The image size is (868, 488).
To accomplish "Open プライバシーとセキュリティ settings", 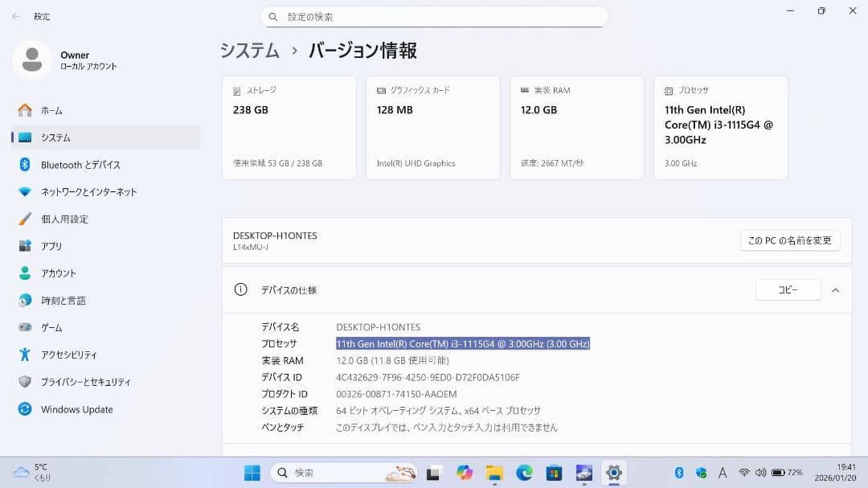I will click(91, 382).
